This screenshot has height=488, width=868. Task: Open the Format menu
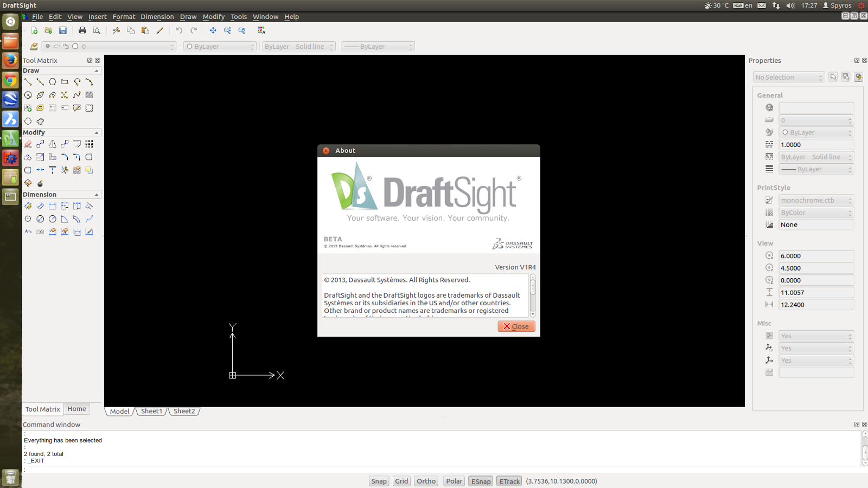pyautogui.click(x=124, y=17)
